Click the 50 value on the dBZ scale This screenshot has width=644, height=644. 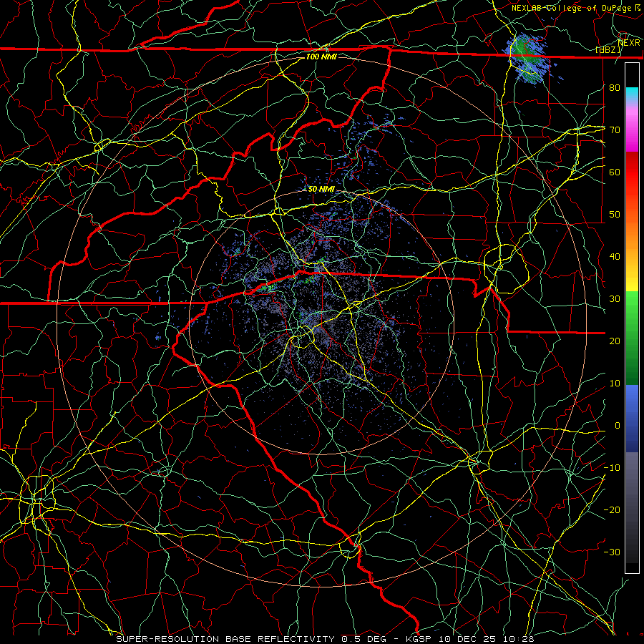tap(615, 215)
